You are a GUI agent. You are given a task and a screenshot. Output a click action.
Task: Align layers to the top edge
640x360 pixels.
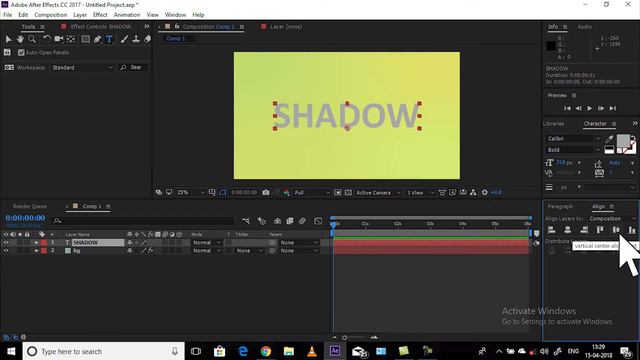(x=600, y=230)
